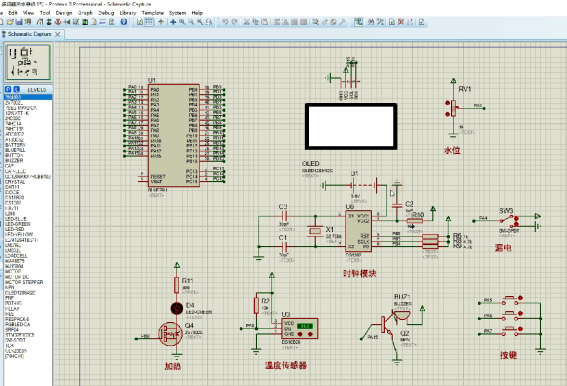Toggle the wire autorouter icon
This screenshot has width=567, height=386.
click(358, 22)
